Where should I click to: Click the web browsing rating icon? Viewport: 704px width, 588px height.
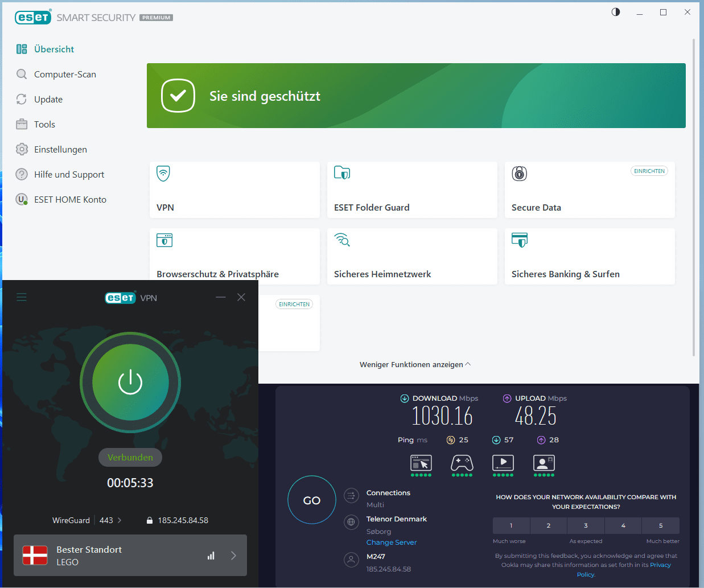(x=421, y=463)
